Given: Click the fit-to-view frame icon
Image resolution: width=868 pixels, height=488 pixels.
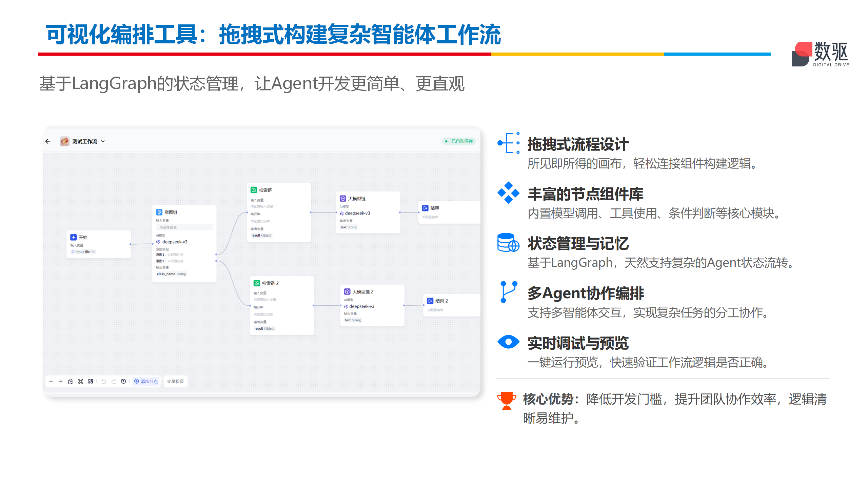Looking at the screenshot, I should click(81, 381).
